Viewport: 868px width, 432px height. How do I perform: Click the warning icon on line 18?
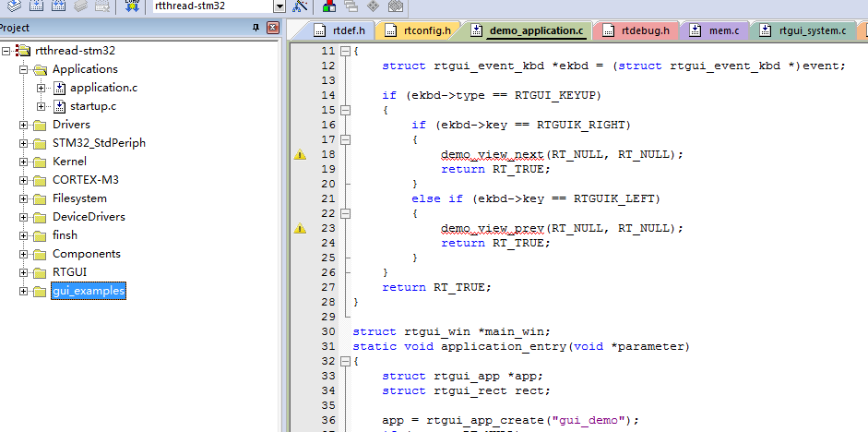pyautogui.click(x=300, y=154)
